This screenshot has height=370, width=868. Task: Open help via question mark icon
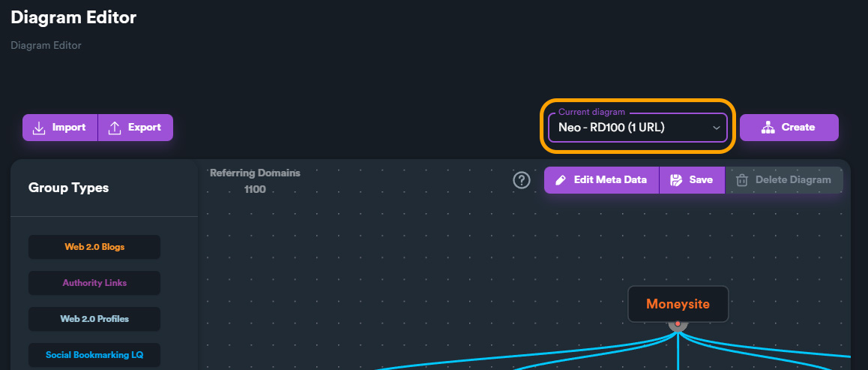[522, 180]
